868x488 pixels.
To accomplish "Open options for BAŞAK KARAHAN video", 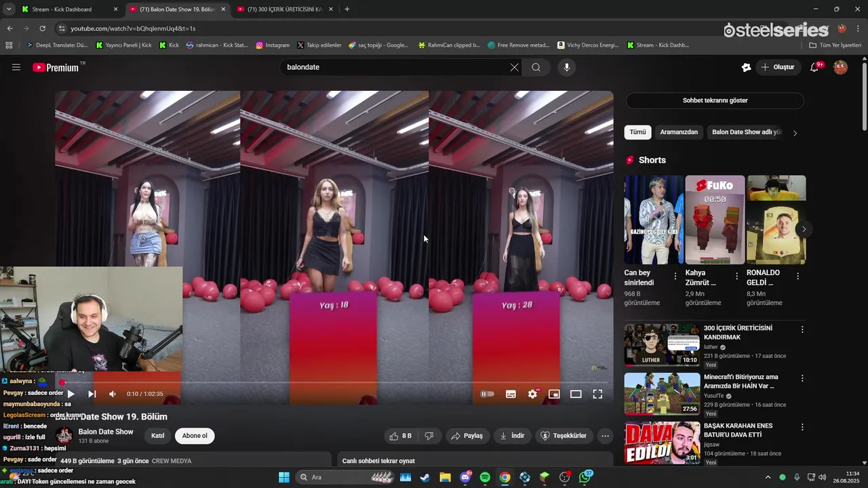I will tap(802, 427).
